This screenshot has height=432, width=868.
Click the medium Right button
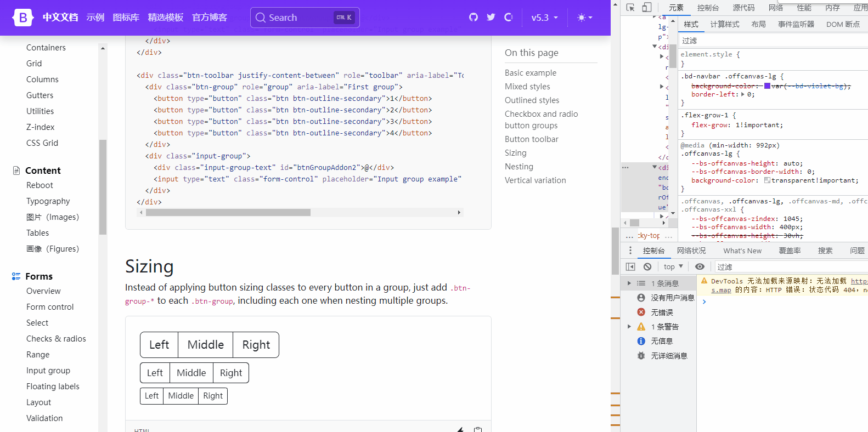click(x=231, y=373)
